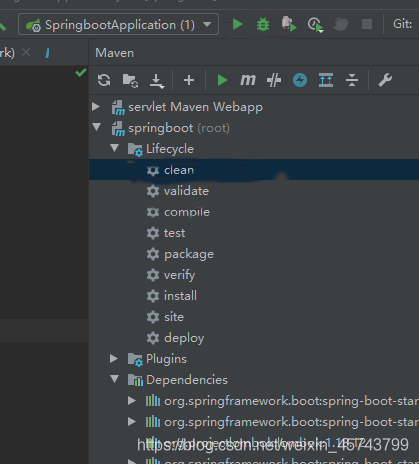Viewport: 419px width, 464px height.
Task: Open the SpringbootApplication (1) run configuration dropdown
Action: [x=118, y=24]
